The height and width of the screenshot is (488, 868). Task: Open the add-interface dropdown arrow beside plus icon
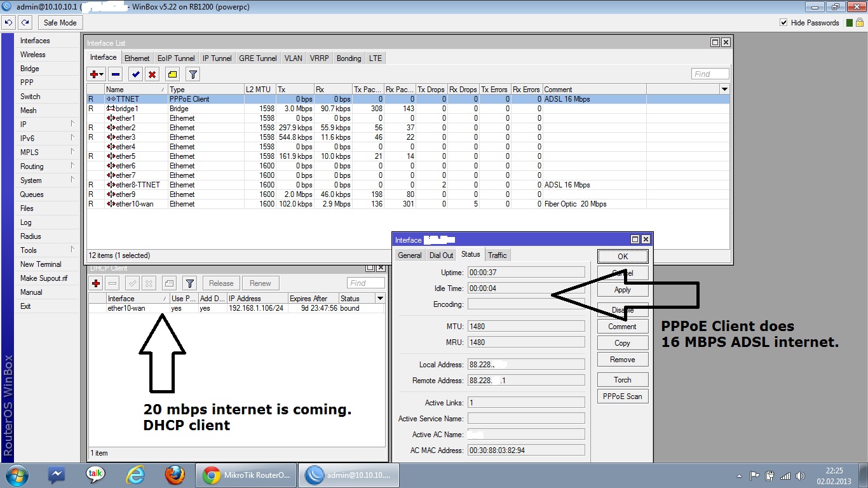[x=102, y=74]
